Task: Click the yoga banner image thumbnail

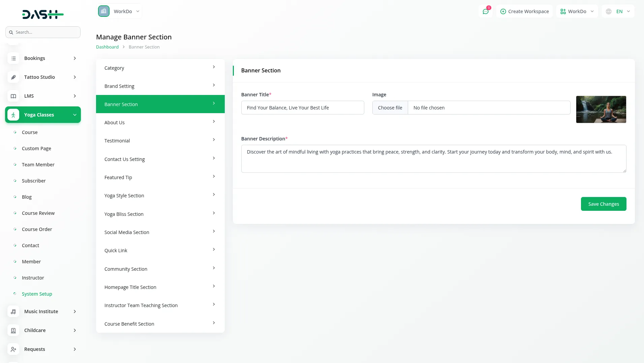Action: point(601,109)
